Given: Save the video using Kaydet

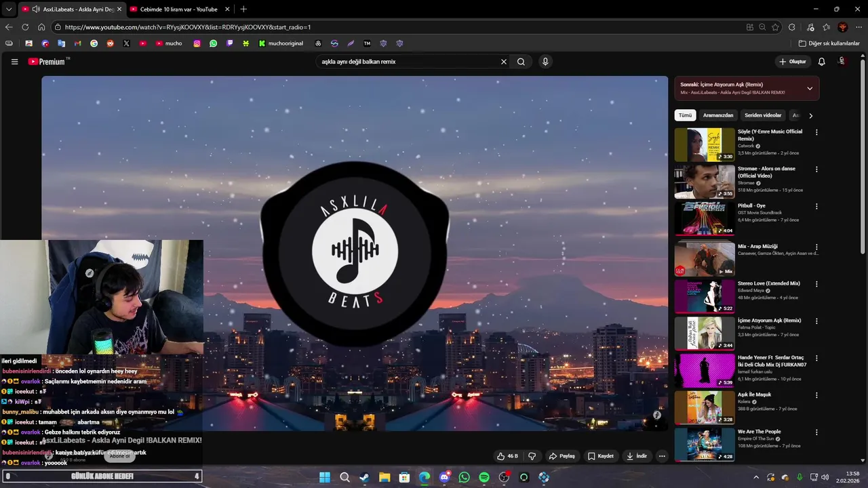Looking at the screenshot, I should pyautogui.click(x=601, y=456).
